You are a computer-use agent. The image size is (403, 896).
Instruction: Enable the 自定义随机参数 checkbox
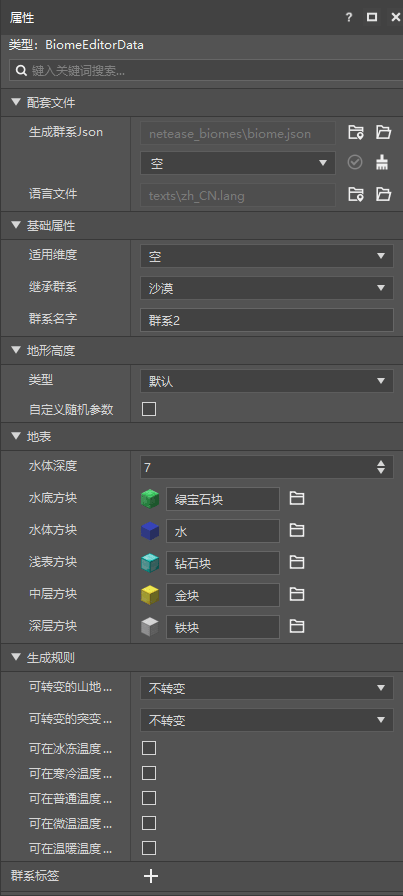(149, 409)
